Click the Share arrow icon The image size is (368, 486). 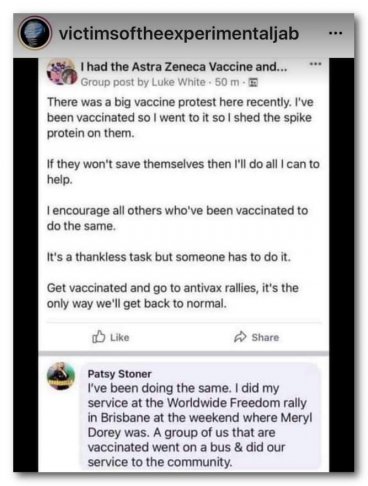click(240, 337)
